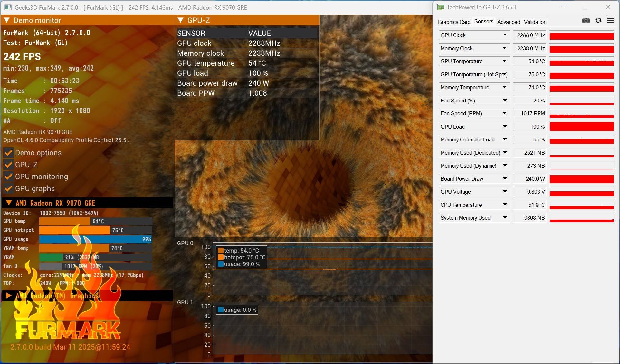Open the GPU Voltage sensor dropdown

coord(505,192)
